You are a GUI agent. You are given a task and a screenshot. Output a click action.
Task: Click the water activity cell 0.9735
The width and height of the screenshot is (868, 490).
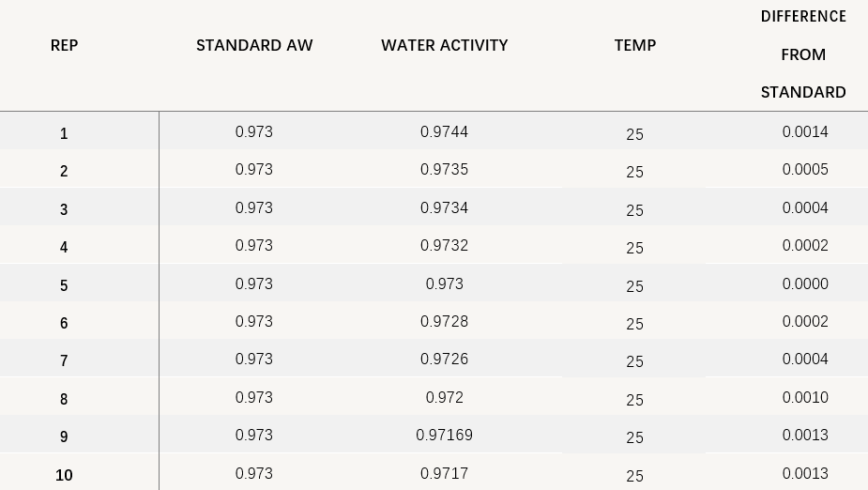445,170
